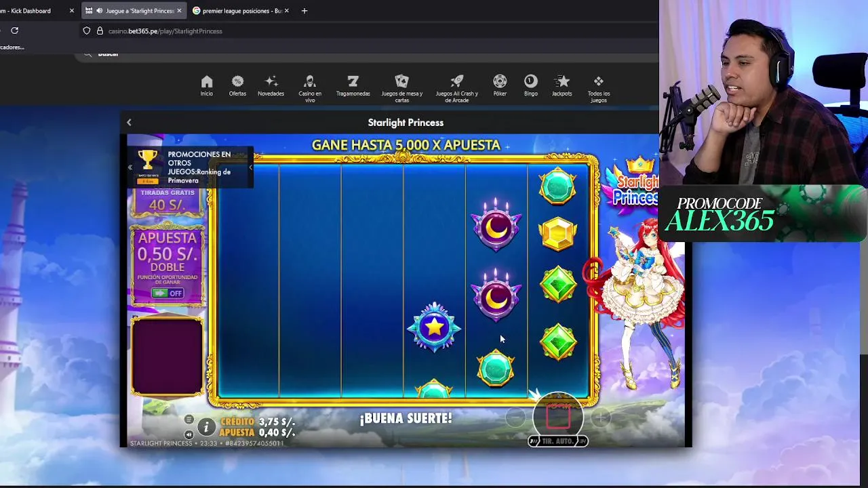Collapse the promotions panel left arrows
This screenshot has height=488, width=868.
(x=130, y=167)
